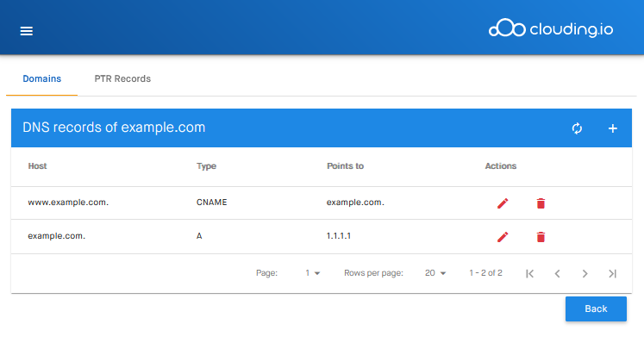Click the clouding.io logo

pos(551,28)
